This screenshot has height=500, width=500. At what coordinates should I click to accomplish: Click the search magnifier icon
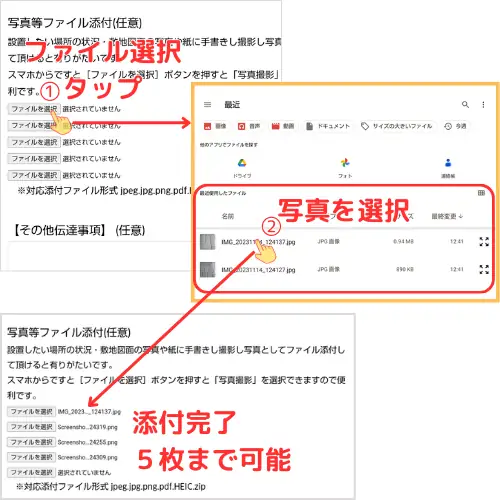pos(465,105)
